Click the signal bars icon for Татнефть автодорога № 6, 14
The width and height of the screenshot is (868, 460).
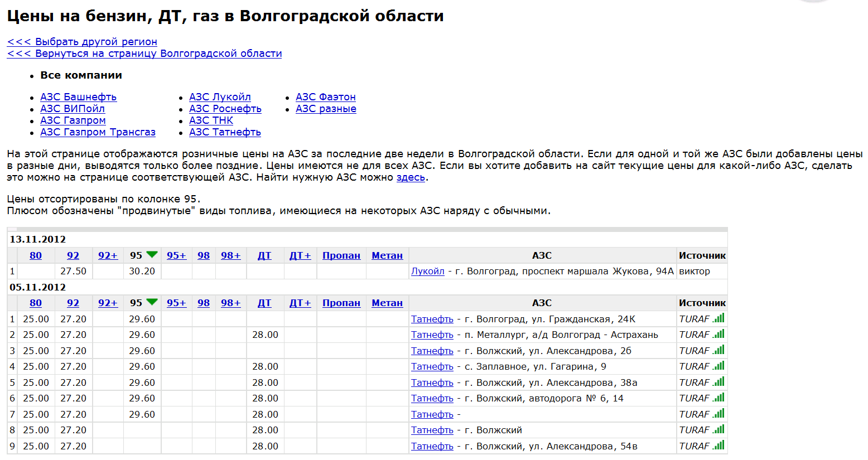tap(718, 398)
